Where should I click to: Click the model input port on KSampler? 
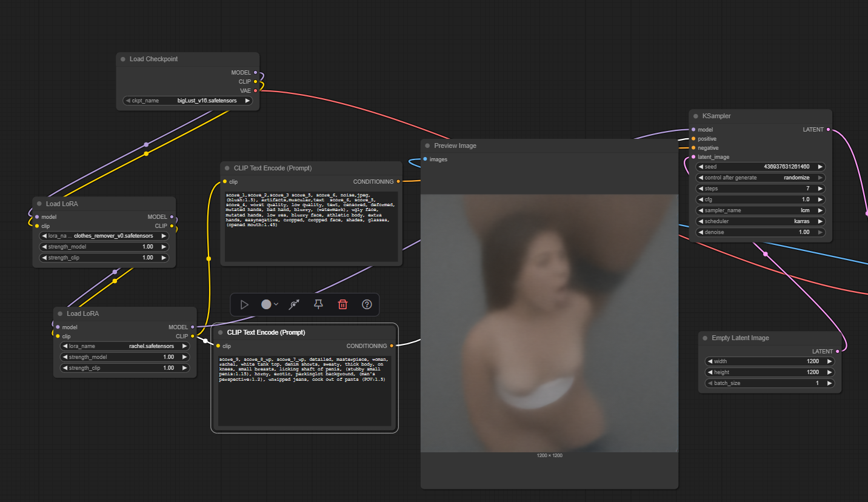pos(693,130)
